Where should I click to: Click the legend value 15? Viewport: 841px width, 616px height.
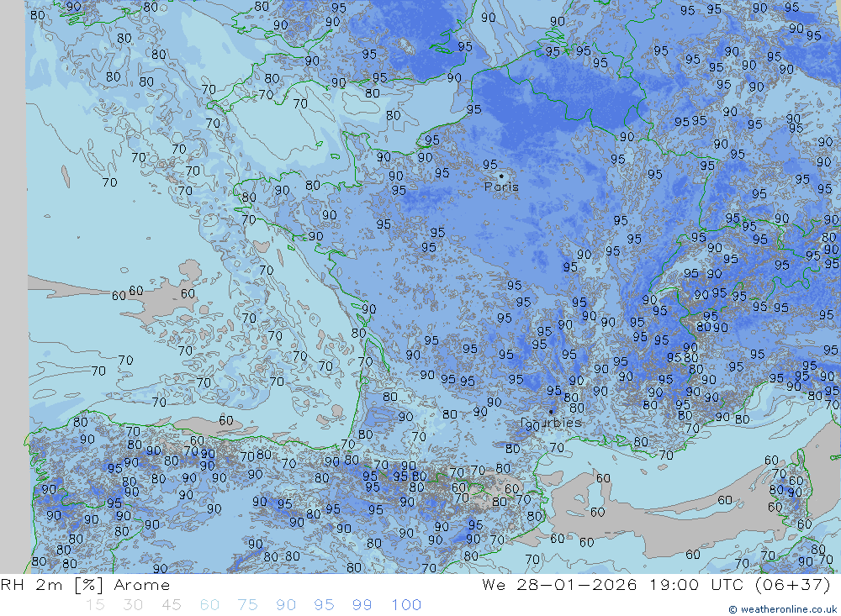pyautogui.click(x=95, y=605)
